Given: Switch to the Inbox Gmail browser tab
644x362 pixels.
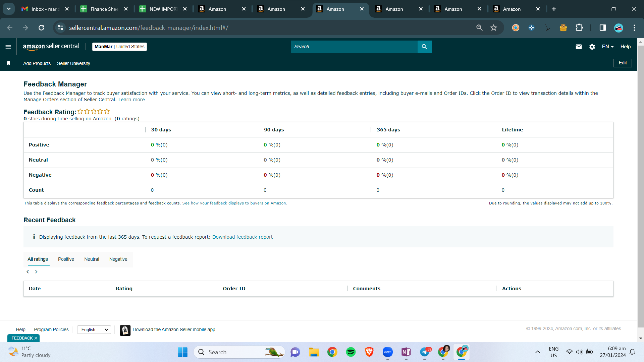Looking at the screenshot, I should [x=45, y=9].
